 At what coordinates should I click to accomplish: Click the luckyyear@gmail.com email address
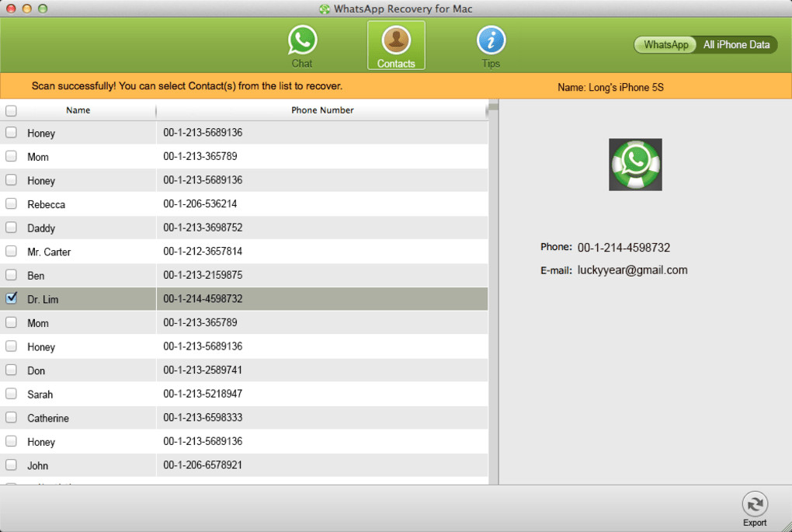click(x=632, y=269)
